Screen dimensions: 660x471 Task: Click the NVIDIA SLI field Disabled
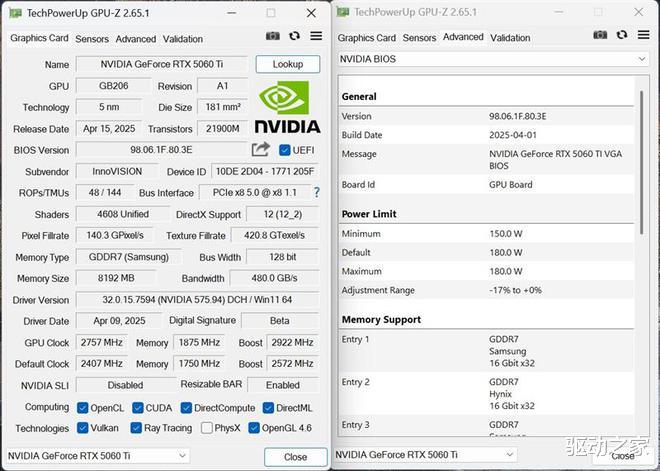pos(125,385)
